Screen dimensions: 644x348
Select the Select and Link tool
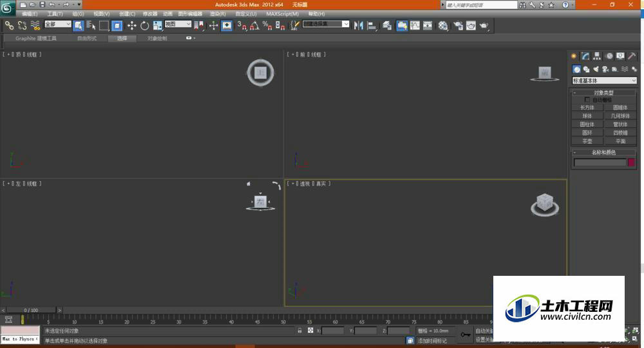(x=9, y=26)
